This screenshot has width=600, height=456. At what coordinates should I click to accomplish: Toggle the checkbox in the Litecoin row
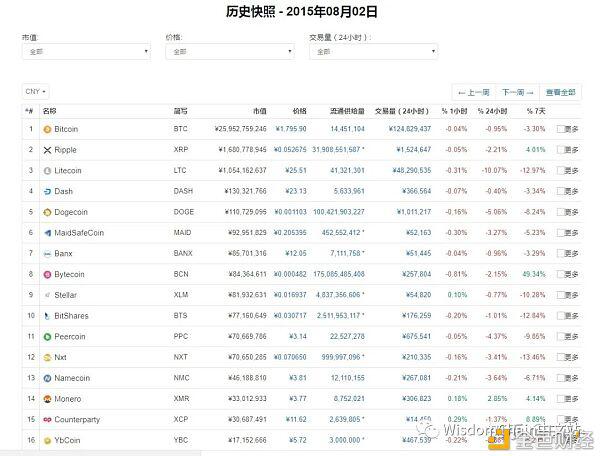click(560, 170)
